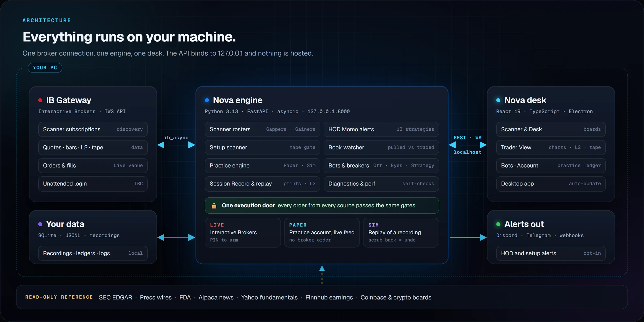
Task: Select the YOUR PC badge
Action: point(45,68)
